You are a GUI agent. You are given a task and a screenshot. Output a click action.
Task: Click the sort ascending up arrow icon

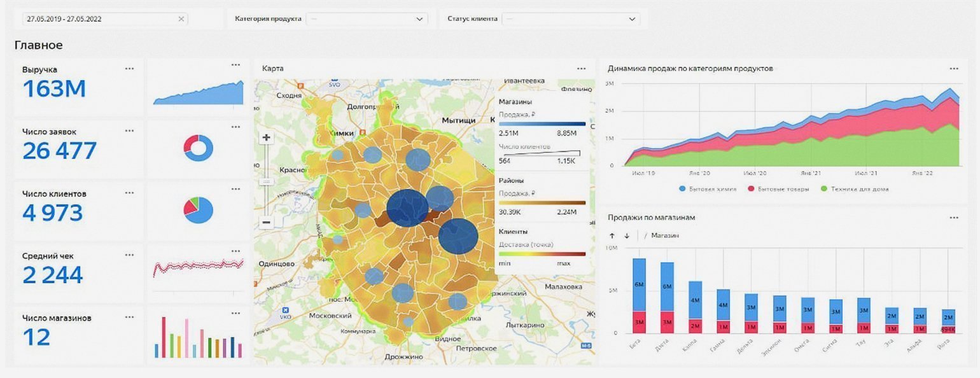pyautogui.click(x=612, y=235)
